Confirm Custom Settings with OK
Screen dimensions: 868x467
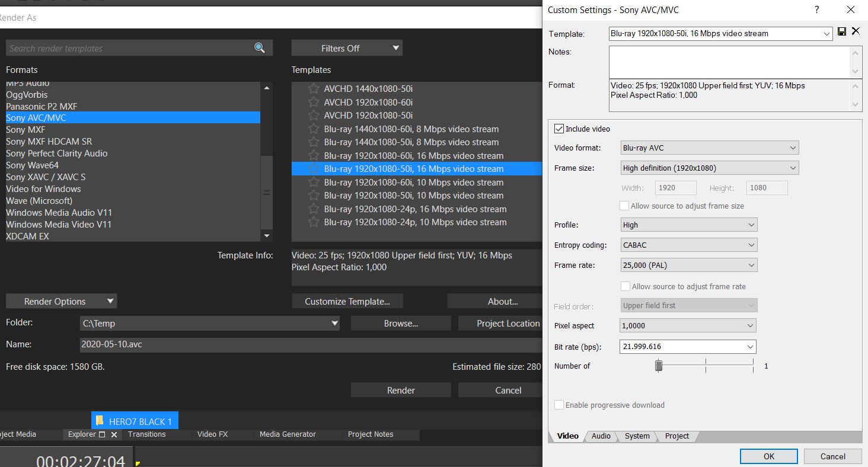tap(769, 456)
